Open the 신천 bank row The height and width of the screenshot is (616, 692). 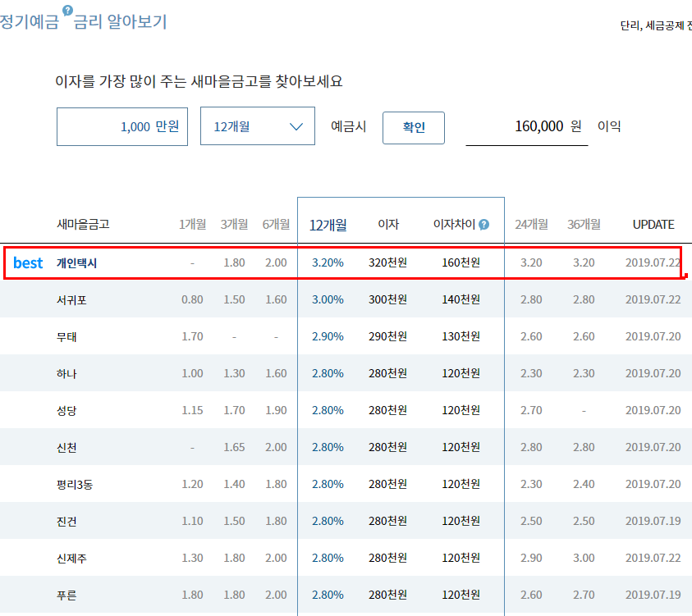(346, 447)
